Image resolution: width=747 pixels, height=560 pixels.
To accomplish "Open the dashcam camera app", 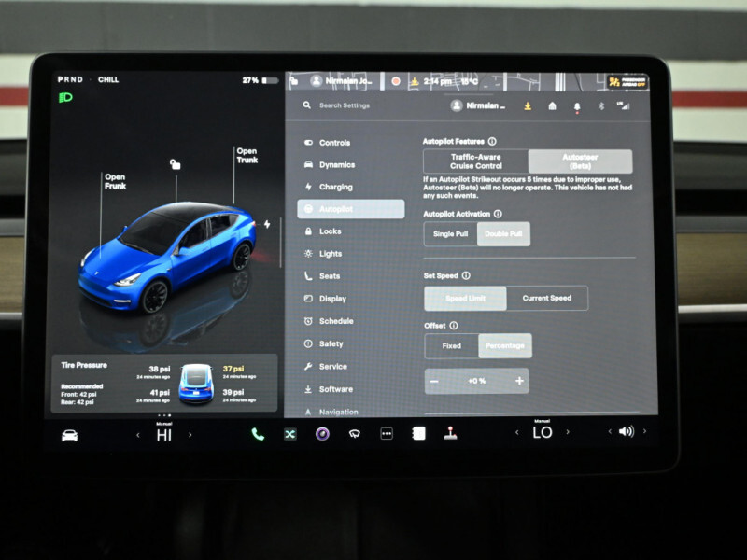I will pyautogui.click(x=321, y=434).
